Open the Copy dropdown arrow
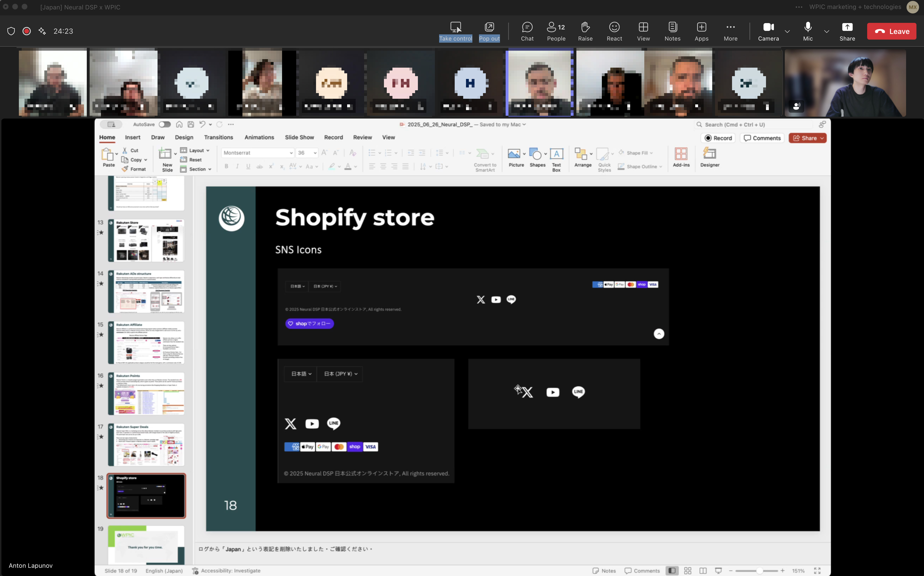Image resolution: width=924 pixels, height=576 pixels. click(146, 160)
